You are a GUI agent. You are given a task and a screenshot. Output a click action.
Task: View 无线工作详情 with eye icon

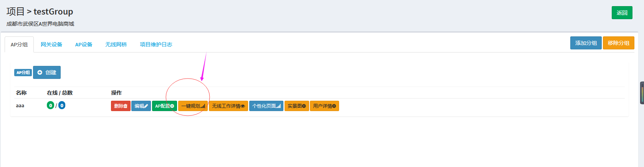(x=228, y=106)
